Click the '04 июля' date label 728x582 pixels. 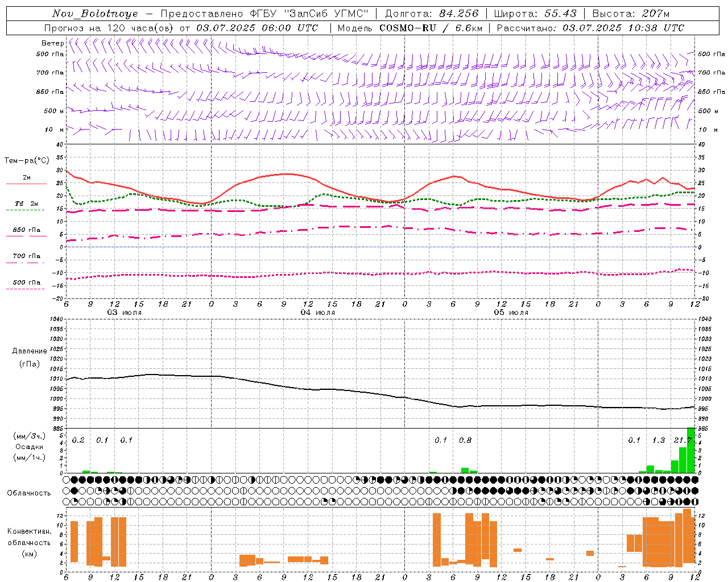tap(318, 313)
